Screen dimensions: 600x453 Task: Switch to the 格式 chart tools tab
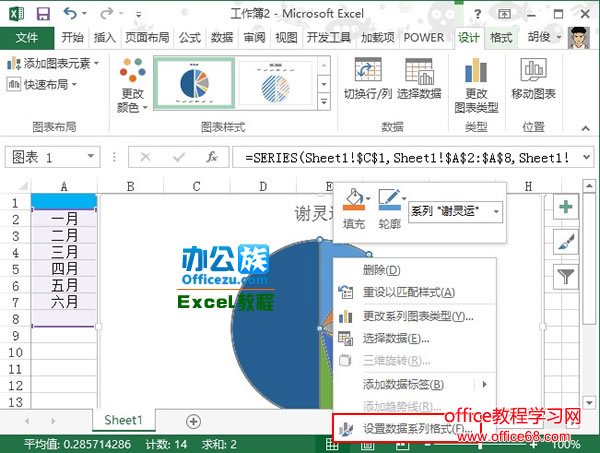pyautogui.click(x=501, y=37)
